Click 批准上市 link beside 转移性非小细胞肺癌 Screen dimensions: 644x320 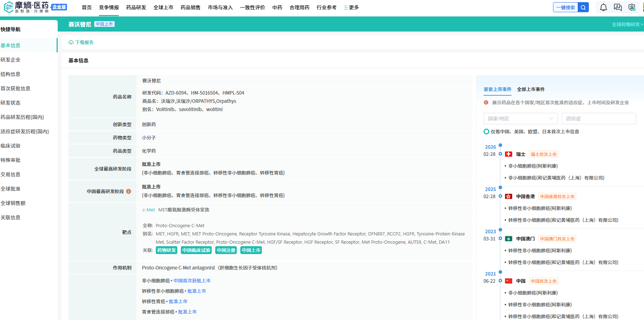point(197,291)
